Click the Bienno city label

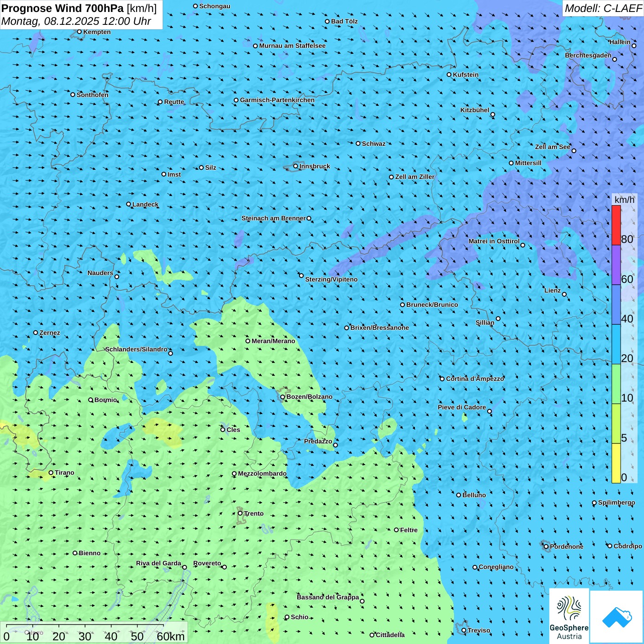[x=89, y=553]
